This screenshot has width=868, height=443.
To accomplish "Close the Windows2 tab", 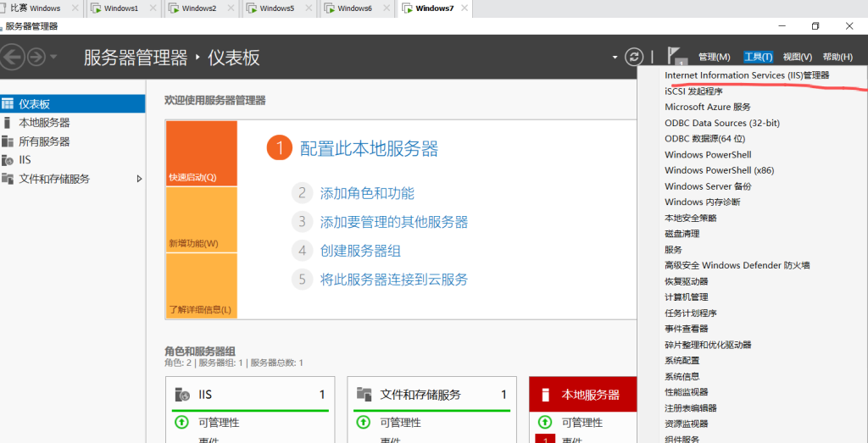I will [230, 8].
